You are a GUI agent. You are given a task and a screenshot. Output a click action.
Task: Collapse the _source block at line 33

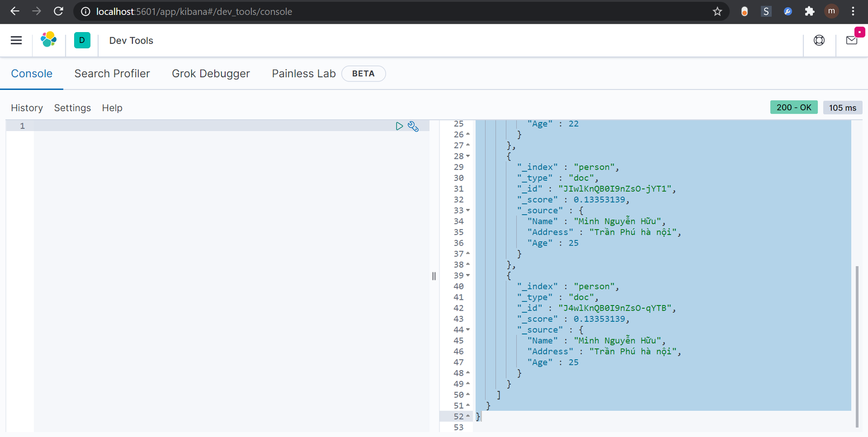click(468, 210)
